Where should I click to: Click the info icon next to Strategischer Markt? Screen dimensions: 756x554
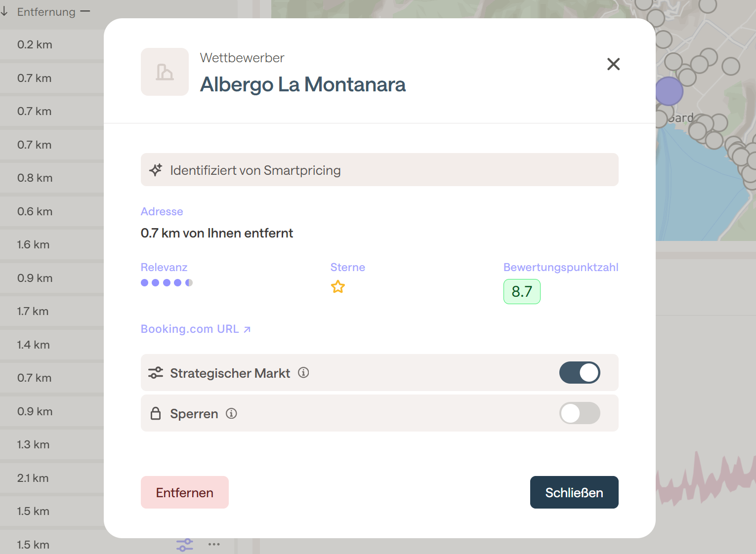click(x=303, y=373)
